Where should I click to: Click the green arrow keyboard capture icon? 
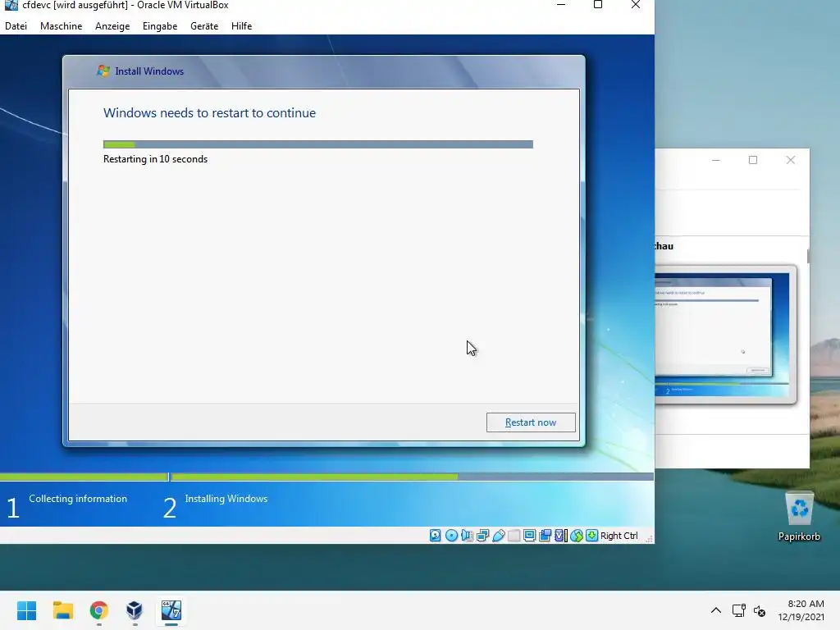click(x=591, y=535)
